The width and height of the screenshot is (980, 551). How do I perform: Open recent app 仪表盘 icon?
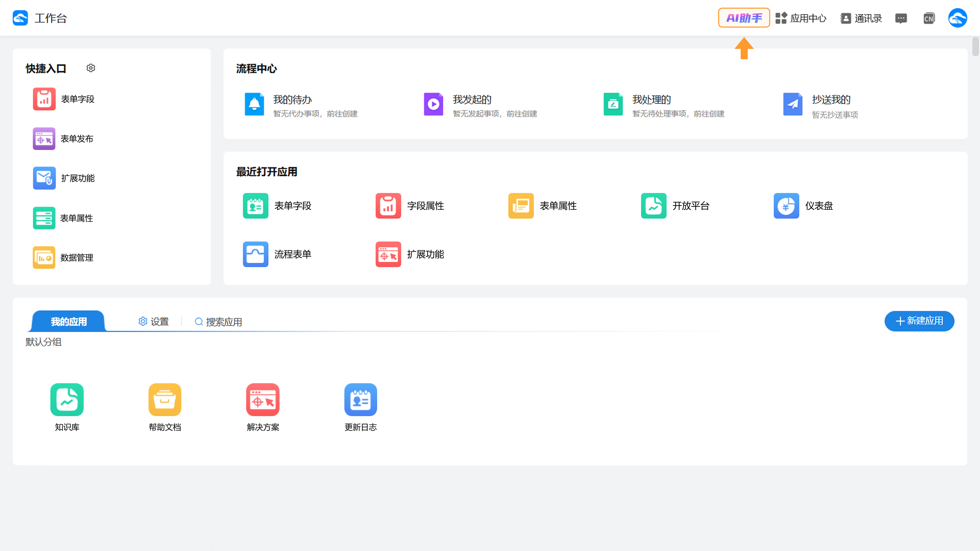click(x=786, y=206)
